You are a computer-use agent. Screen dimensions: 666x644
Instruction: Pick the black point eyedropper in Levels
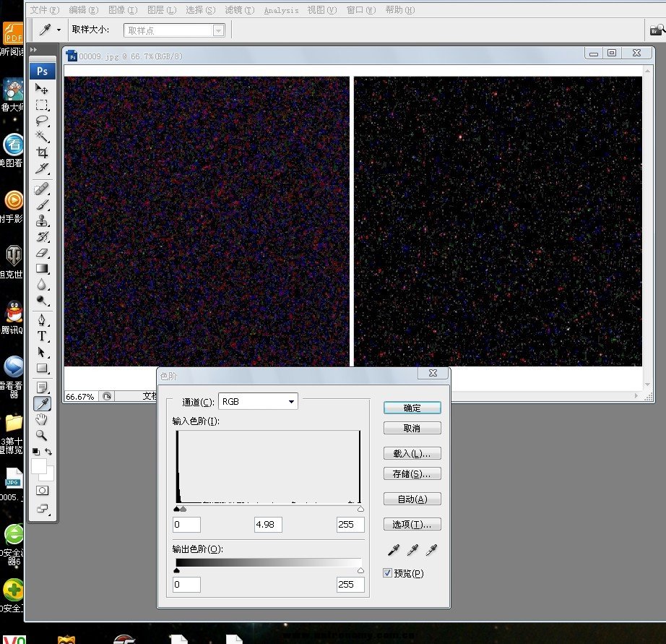pyautogui.click(x=393, y=550)
